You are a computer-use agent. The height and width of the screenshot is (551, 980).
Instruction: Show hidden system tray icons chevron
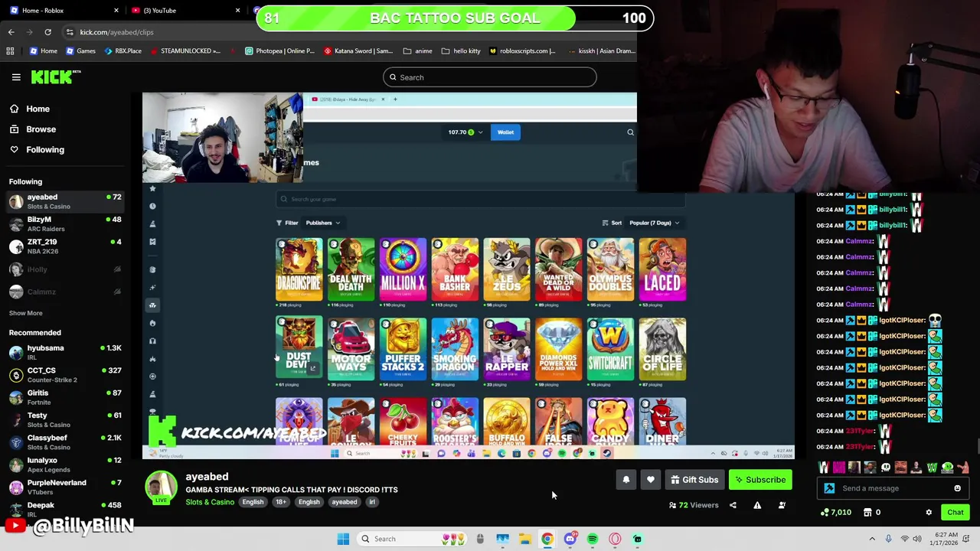tap(872, 539)
